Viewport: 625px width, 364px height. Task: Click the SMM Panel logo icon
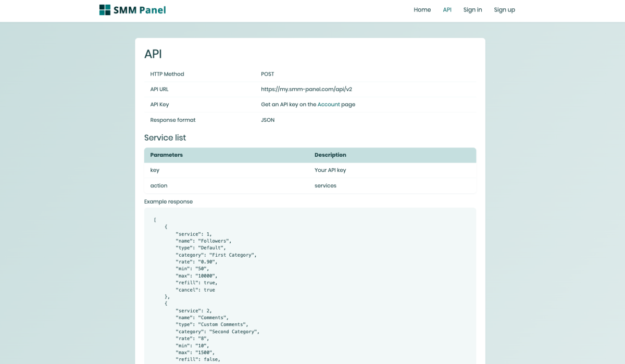click(x=105, y=10)
